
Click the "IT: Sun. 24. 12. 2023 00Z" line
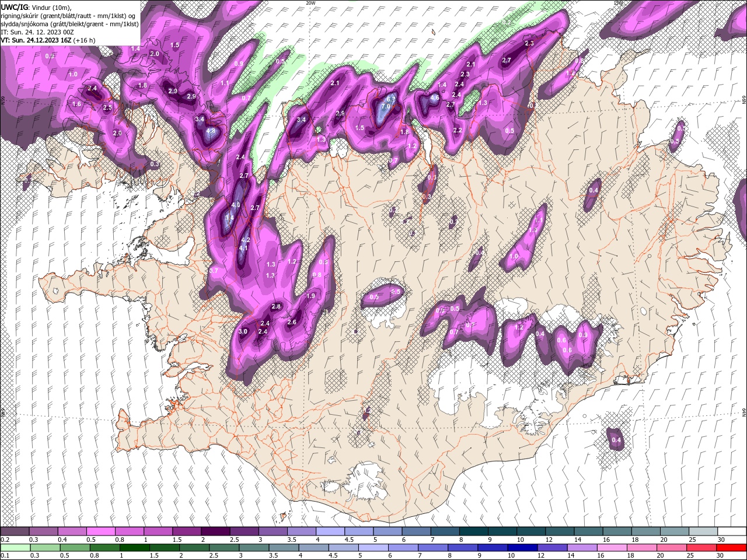37,32
